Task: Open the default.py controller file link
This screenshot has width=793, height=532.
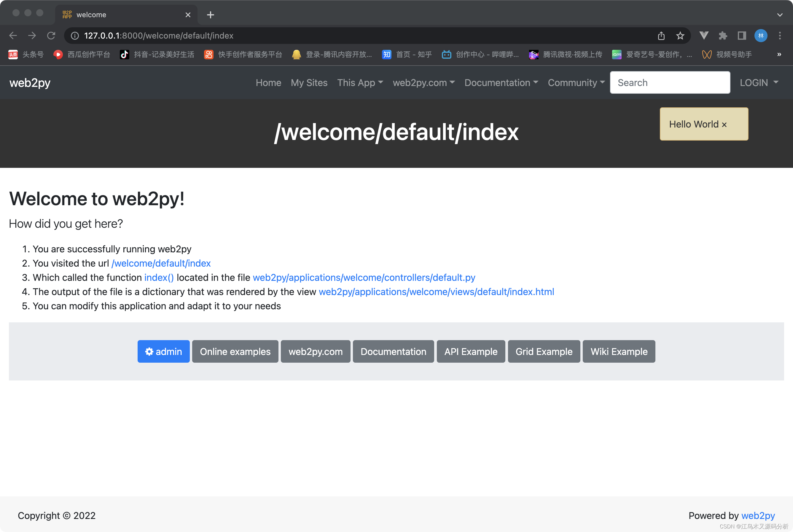Action: (364, 278)
